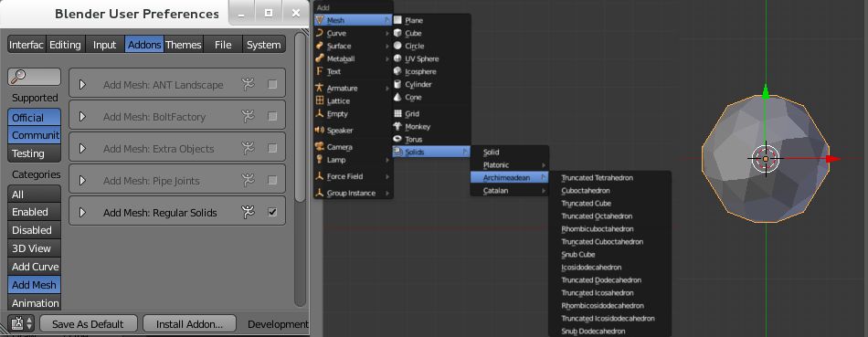This screenshot has width=868, height=337.
Task: Click the Cylinder mesh icon
Action: [x=397, y=84]
